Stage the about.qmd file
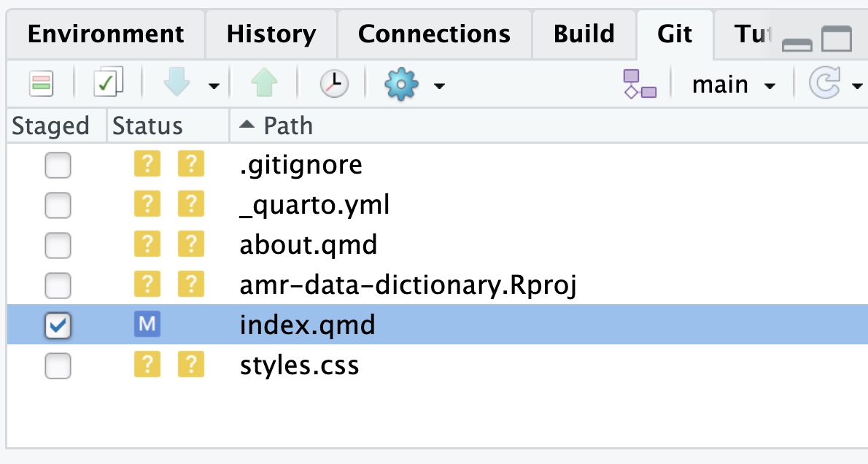This screenshot has width=868, height=464. [x=58, y=245]
